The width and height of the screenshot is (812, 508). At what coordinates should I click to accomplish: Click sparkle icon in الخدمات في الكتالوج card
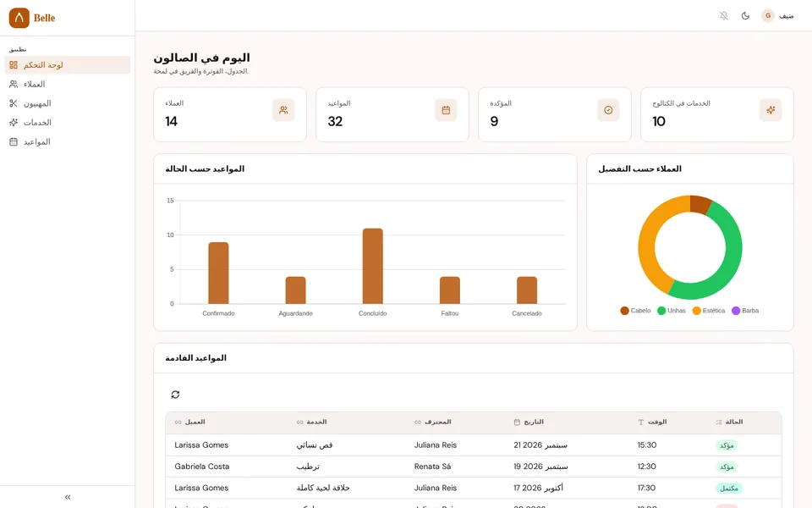pyautogui.click(x=771, y=110)
